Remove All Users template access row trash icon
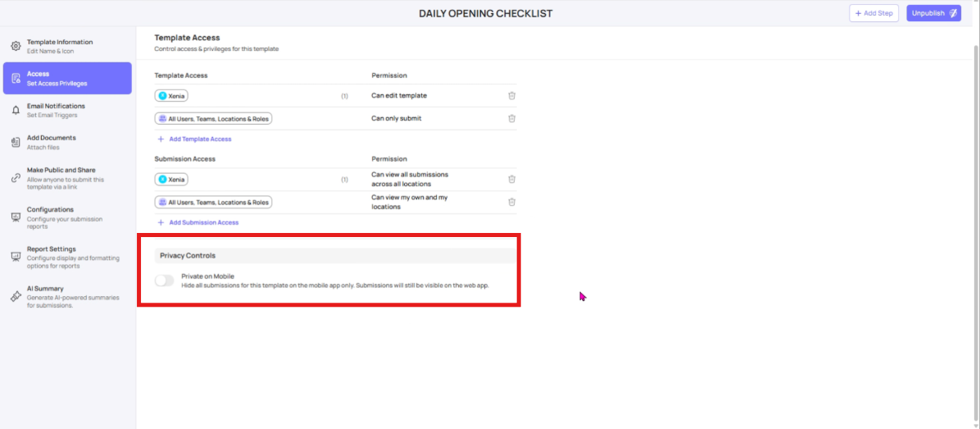The width and height of the screenshot is (980, 429). tap(511, 118)
